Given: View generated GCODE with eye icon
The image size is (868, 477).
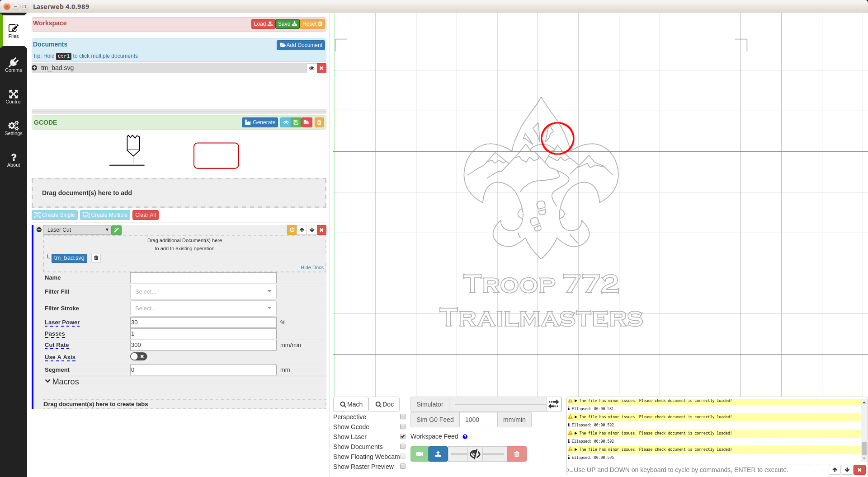Looking at the screenshot, I should (x=286, y=122).
